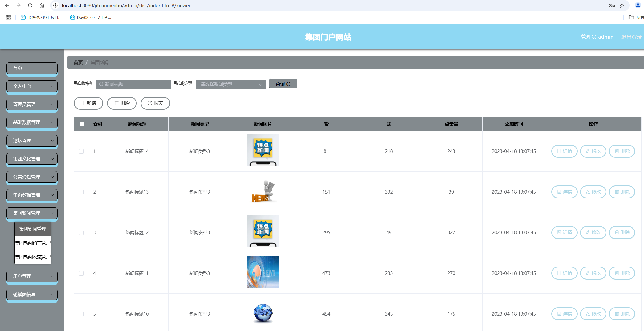Delete 新闻标题13 via its 删除 button
Screen dimensions: 644x331
click(x=622, y=192)
